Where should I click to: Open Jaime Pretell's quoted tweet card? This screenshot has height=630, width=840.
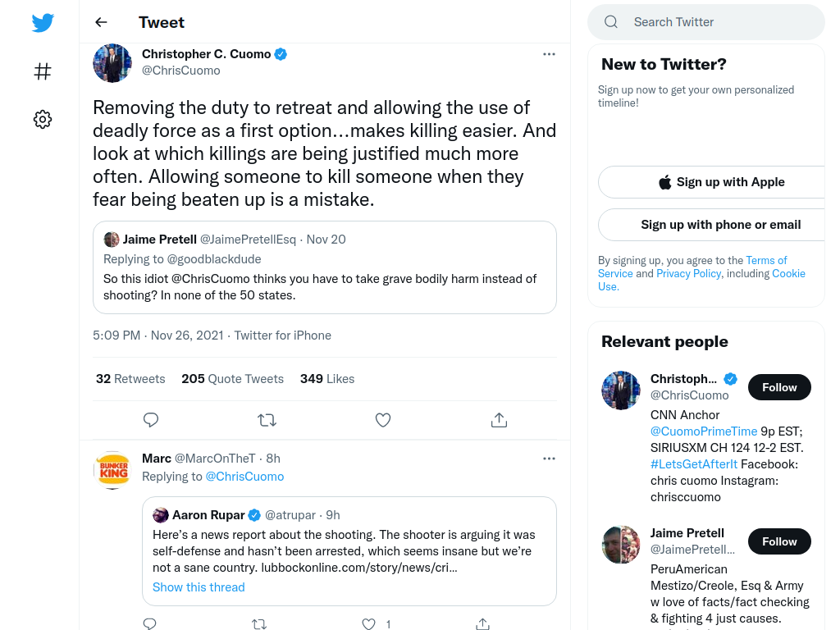pyautogui.click(x=325, y=267)
